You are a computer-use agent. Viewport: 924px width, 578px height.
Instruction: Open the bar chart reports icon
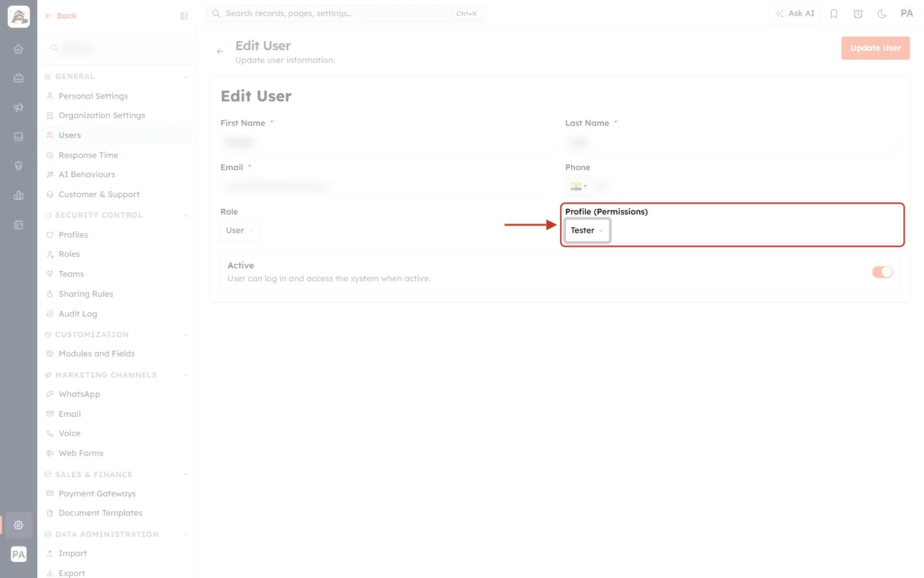tap(19, 195)
